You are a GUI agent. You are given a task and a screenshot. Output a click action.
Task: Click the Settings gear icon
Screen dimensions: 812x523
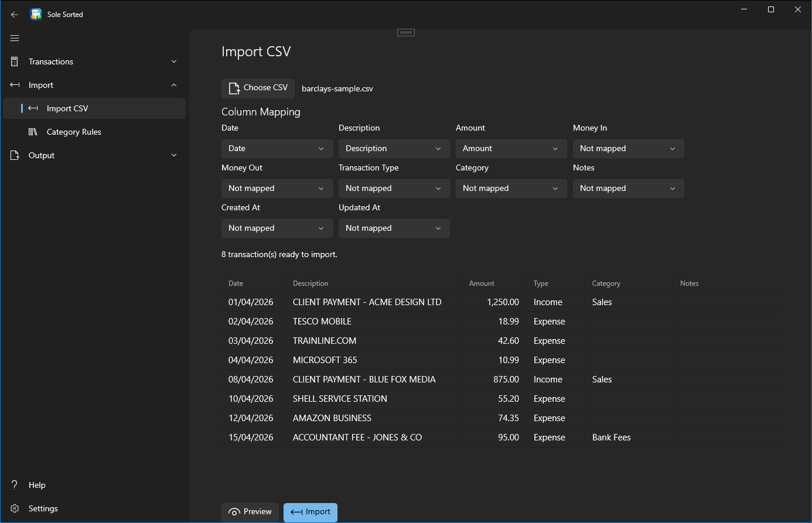point(15,508)
